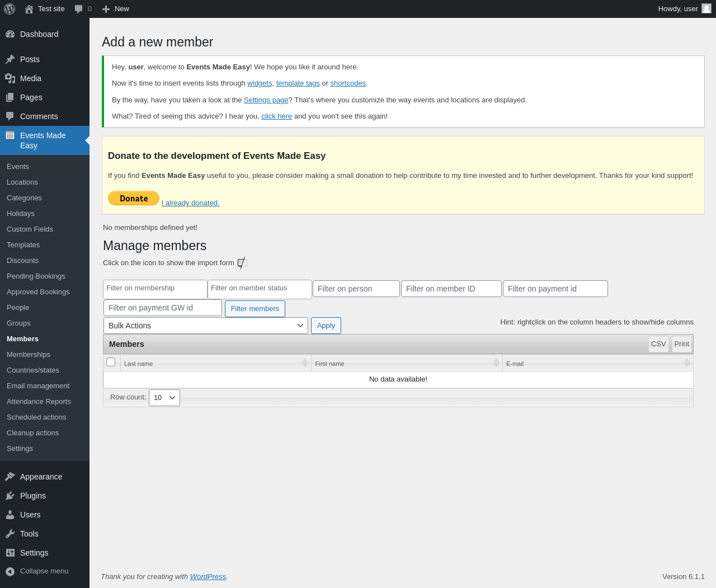Open the Events submenu item
Viewport: 716px width, 588px height.
(x=18, y=167)
